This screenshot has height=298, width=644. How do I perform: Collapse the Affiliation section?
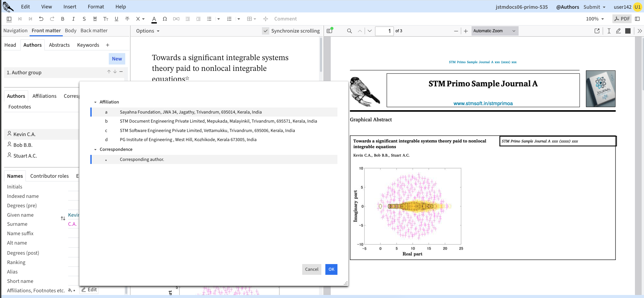pyautogui.click(x=95, y=102)
